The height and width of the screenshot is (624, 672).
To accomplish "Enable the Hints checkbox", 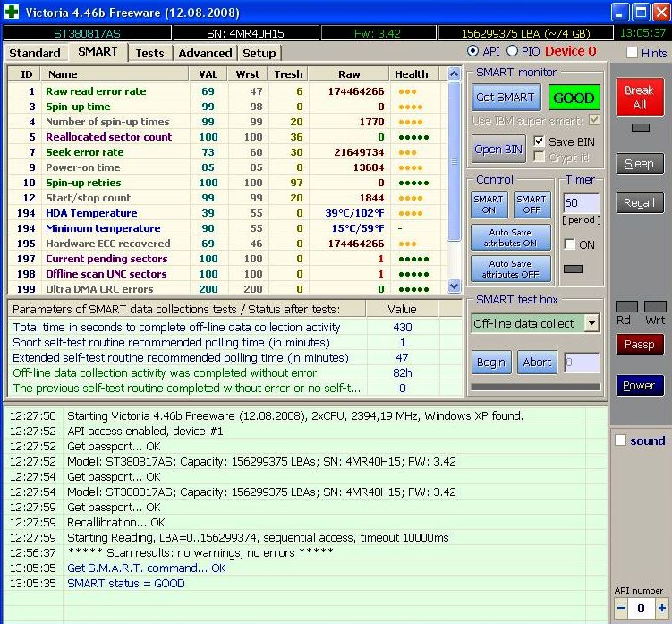I will coord(632,53).
